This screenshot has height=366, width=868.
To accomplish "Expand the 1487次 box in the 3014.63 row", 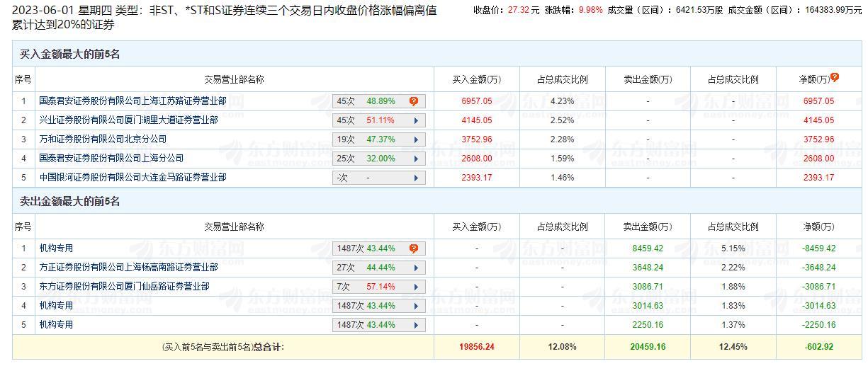I will [379, 306].
